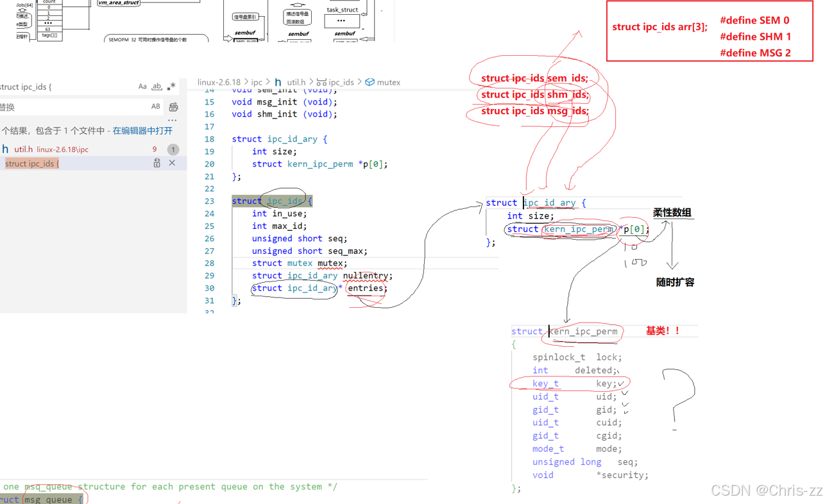Click the h file icon in breadcrumb
This screenshot has height=504, width=825.
278,82
